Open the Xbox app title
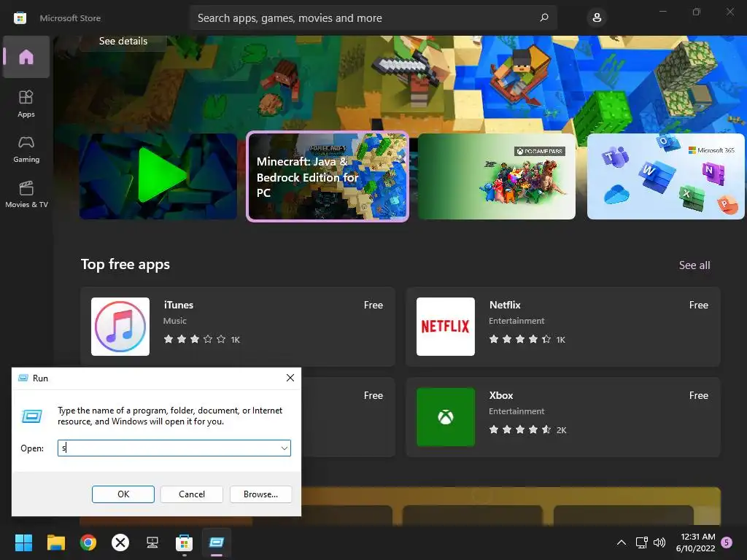The image size is (747, 560). (x=501, y=395)
